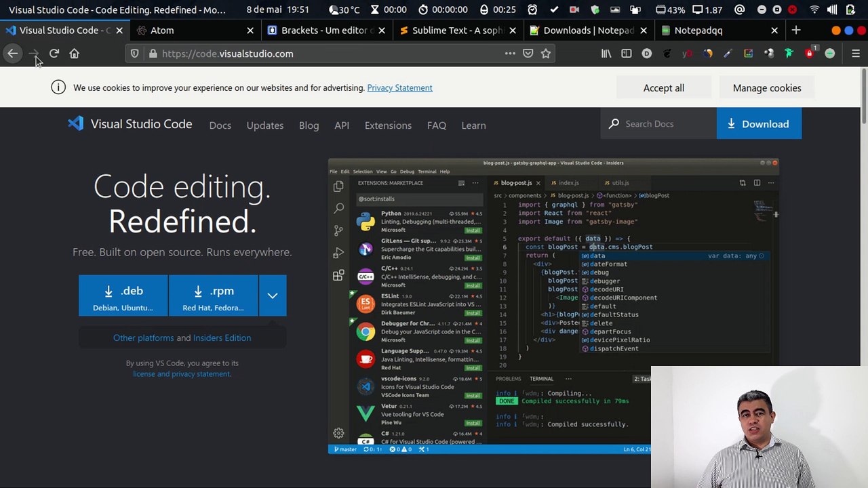
Task: Accept all cookies
Action: tap(663, 88)
